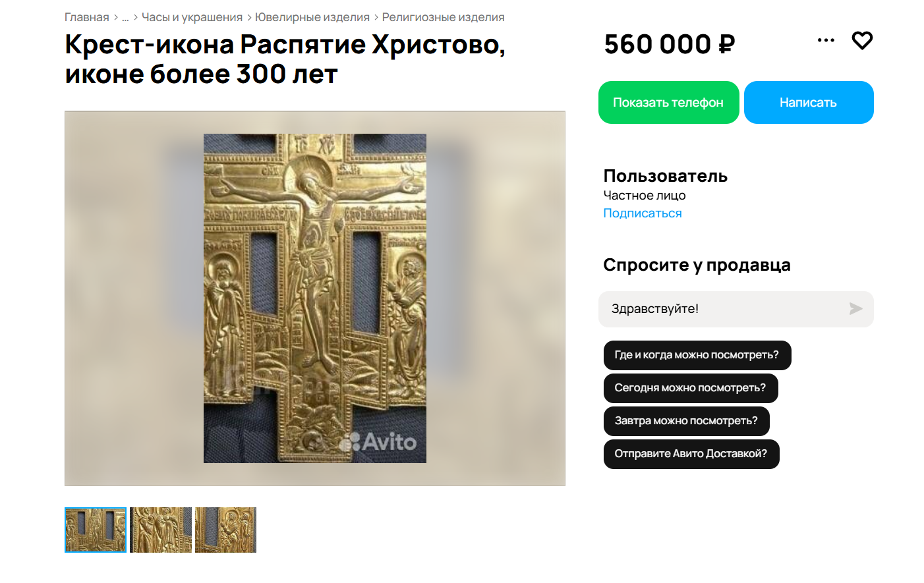Expand the collapsed breadcrumb ellipsis
Viewport: 924px width, 583px height.
pos(125,18)
